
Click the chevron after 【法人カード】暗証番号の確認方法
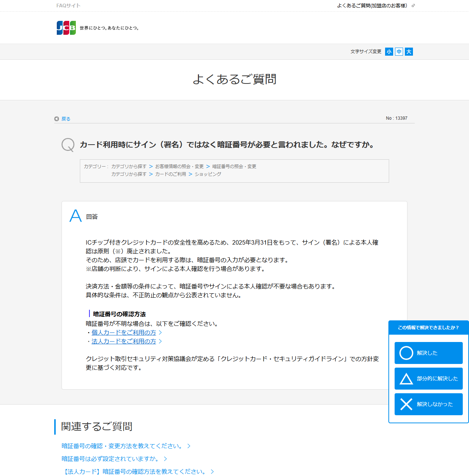(212, 472)
